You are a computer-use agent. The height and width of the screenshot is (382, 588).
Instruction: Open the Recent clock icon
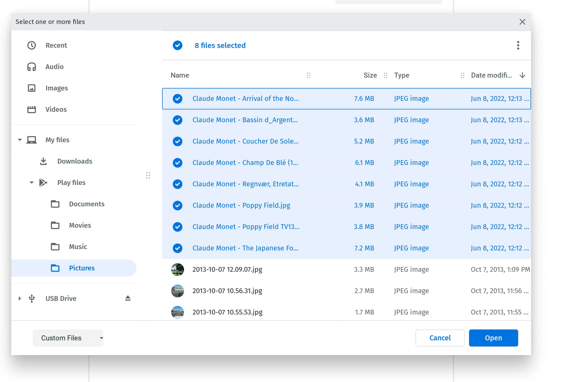pos(32,45)
